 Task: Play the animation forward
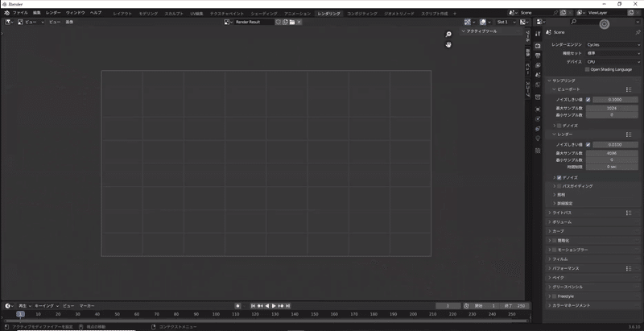[274, 306]
